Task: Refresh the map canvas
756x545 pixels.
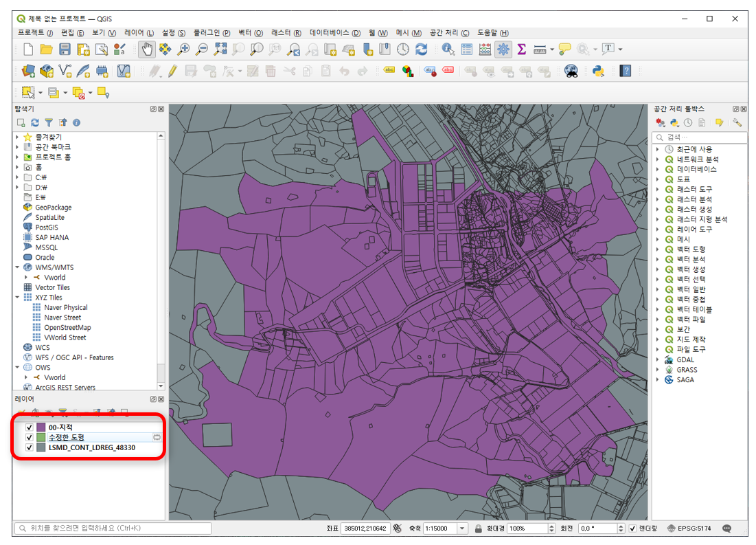Action: tap(422, 49)
